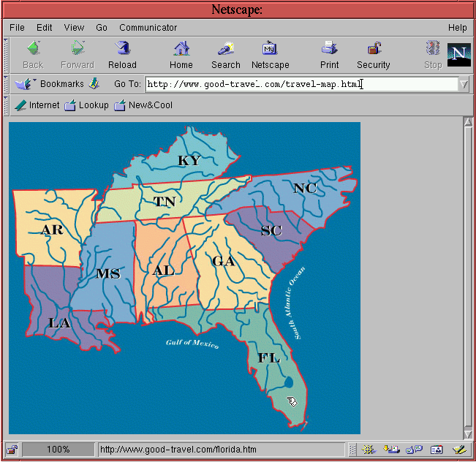Expand the location URL history dropdown
The width and height of the screenshot is (476, 462).
(464, 84)
